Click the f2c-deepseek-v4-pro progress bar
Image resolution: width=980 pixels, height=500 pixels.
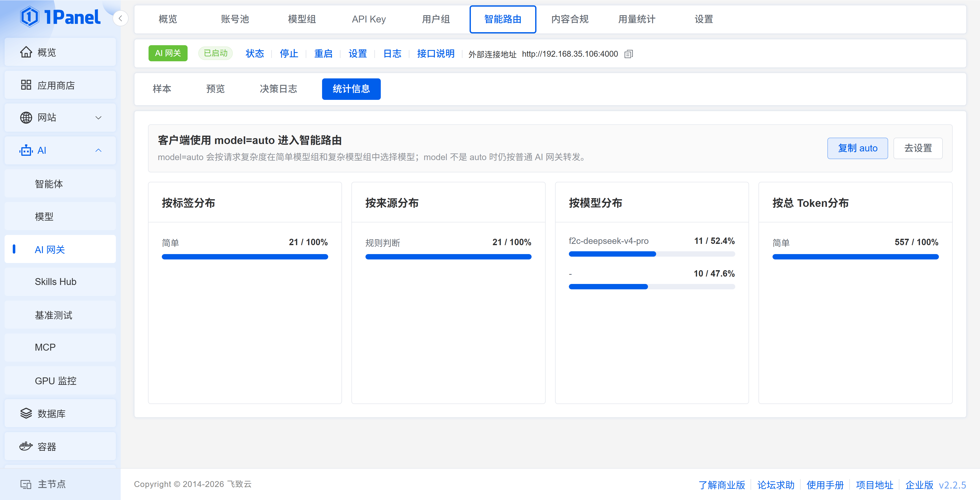click(x=652, y=254)
